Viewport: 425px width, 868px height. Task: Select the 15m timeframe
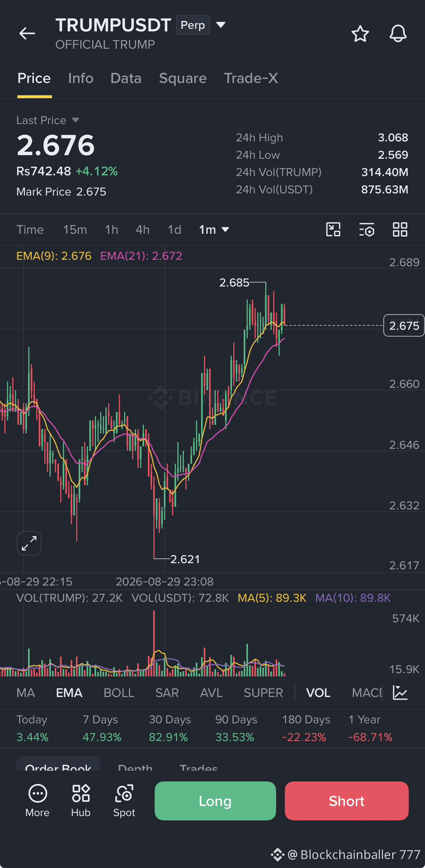[75, 230]
